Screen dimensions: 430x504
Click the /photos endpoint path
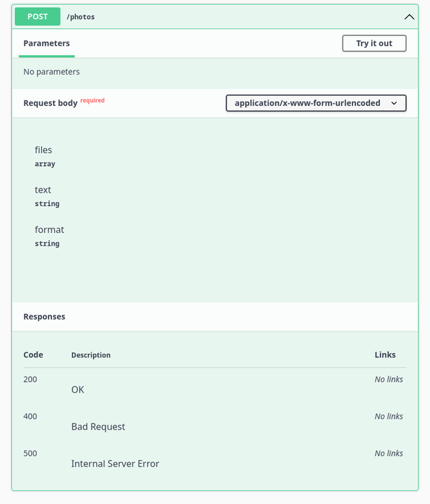(81, 17)
